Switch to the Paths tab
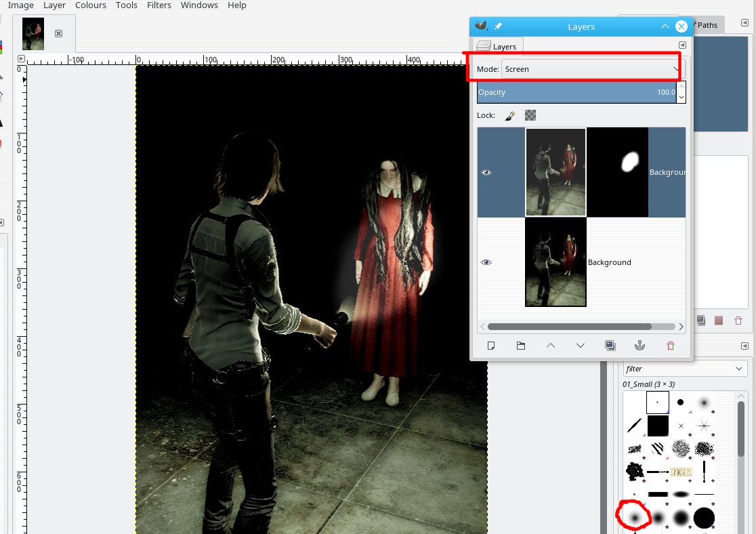This screenshot has width=756, height=534. pyautogui.click(x=707, y=25)
